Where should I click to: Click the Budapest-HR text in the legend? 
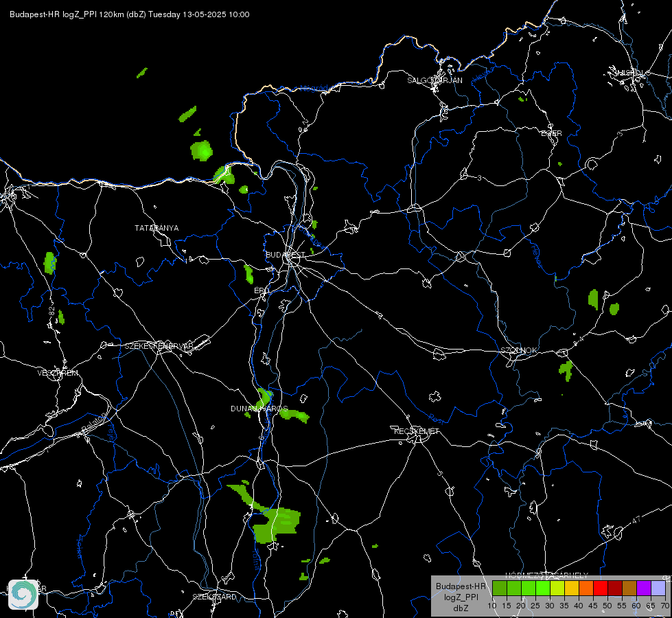(x=461, y=586)
